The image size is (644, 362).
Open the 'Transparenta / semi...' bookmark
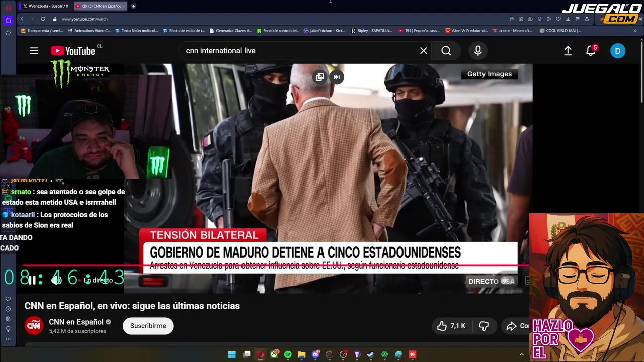[42, 31]
